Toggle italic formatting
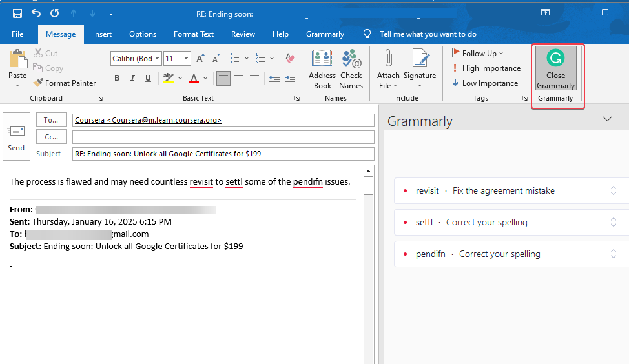The height and width of the screenshot is (364, 629). tap(132, 78)
